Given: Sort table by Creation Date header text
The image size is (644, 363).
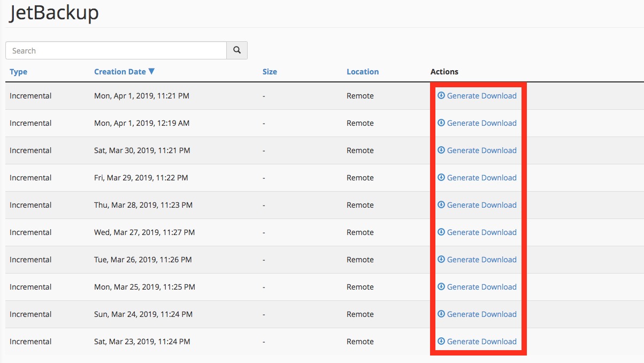Looking at the screenshot, I should 120,72.
